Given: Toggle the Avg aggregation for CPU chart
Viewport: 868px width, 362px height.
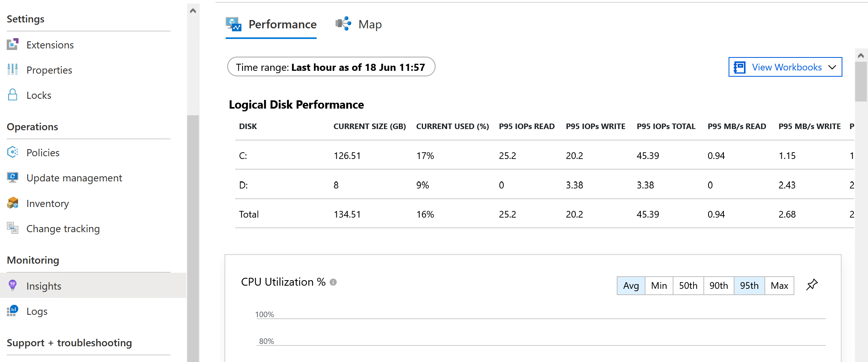Looking at the screenshot, I should click(x=631, y=286).
